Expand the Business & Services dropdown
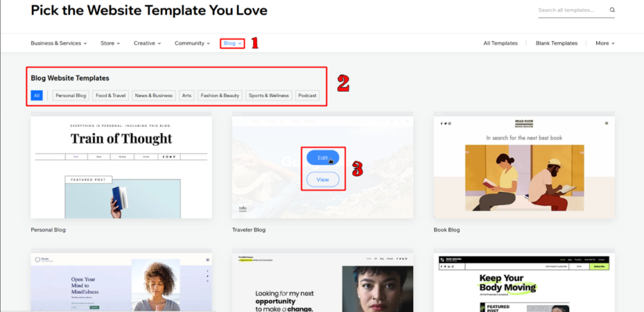The height and width of the screenshot is (312, 644). pyautogui.click(x=58, y=43)
